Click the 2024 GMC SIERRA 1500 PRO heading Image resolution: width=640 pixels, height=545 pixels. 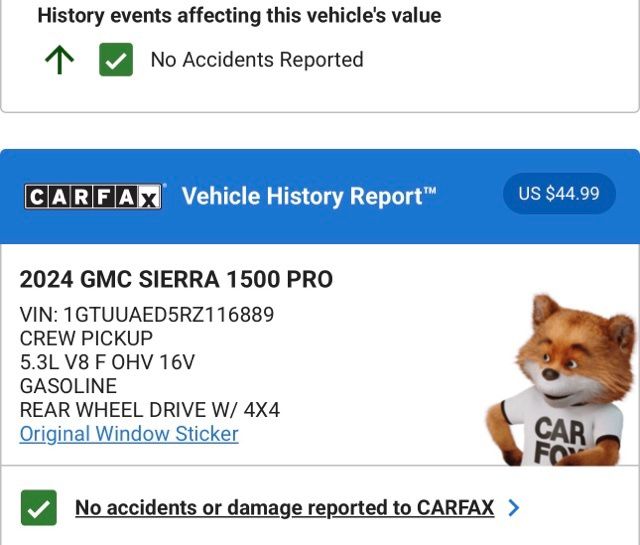176,279
